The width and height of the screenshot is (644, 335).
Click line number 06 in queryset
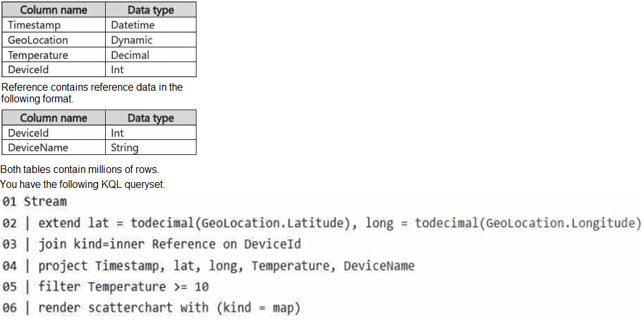point(10,308)
